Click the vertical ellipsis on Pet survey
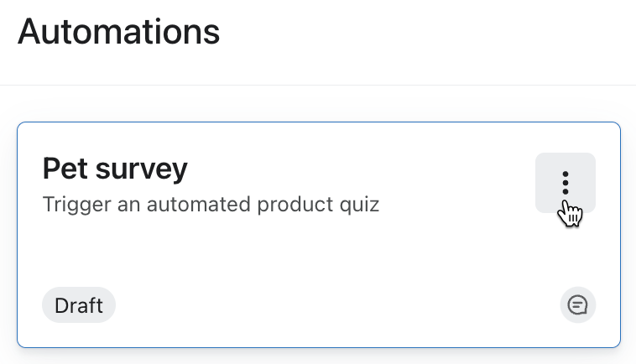 [x=566, y=183]
